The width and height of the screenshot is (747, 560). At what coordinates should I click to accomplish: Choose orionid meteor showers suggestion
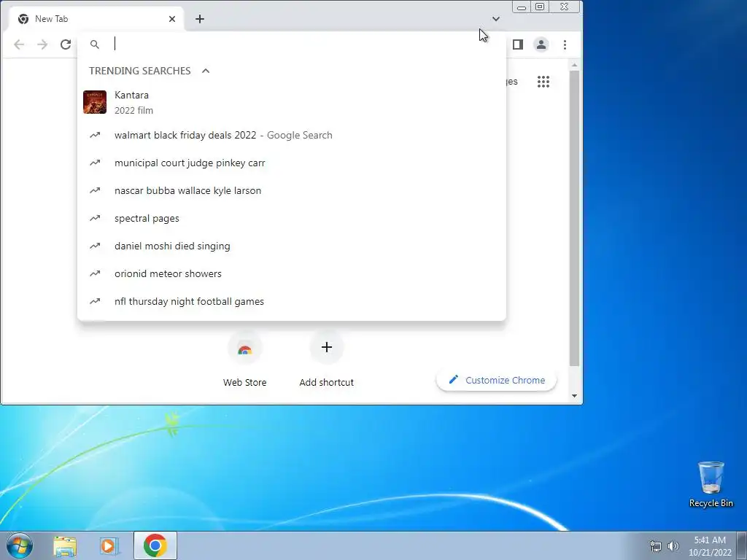click(292, 274)
